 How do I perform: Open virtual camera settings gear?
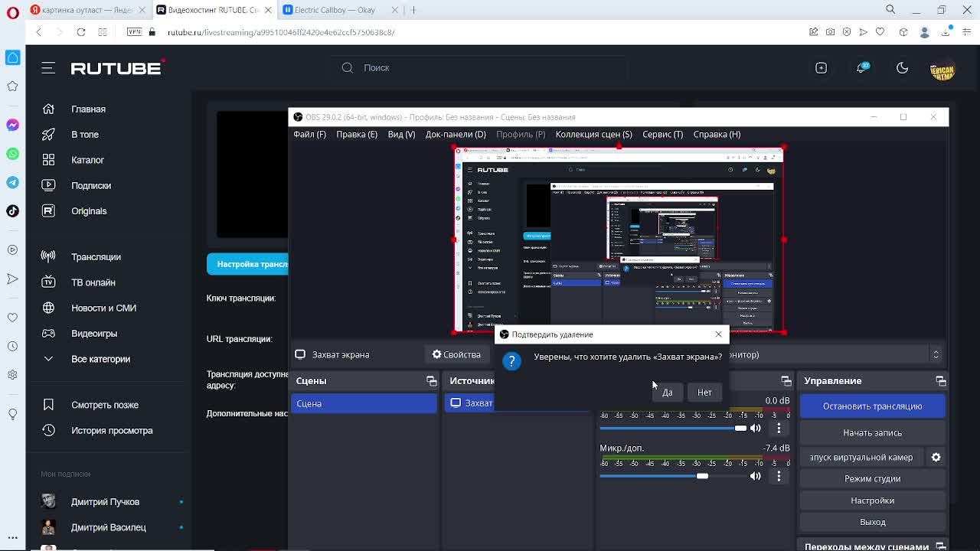pyautogui.click(x=936, y=457)
